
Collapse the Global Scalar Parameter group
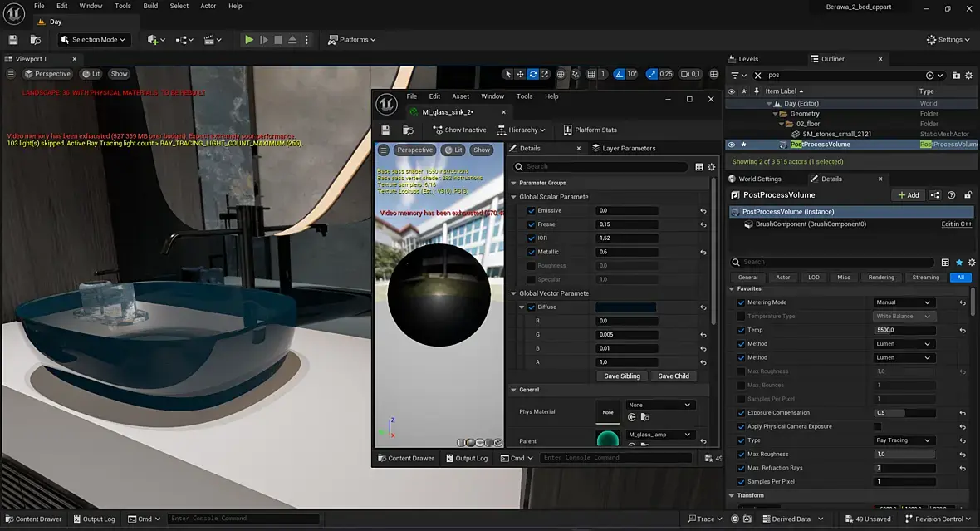point(513,197)
